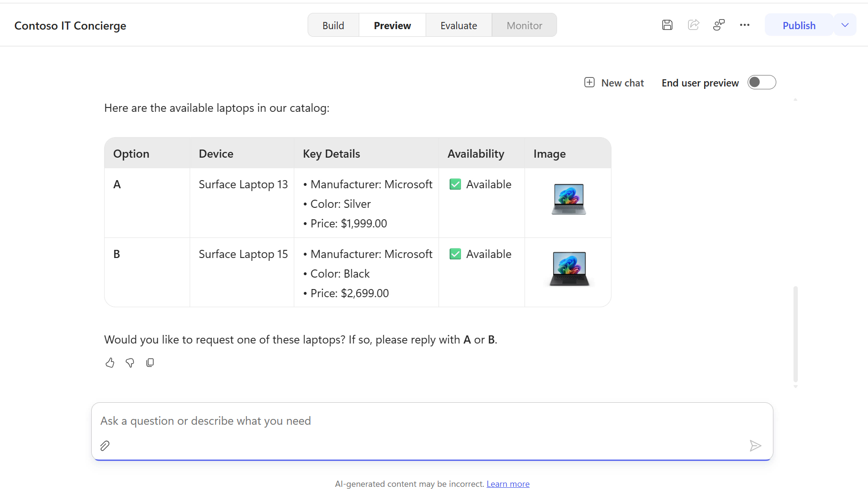868x494 pixels.
Task: Select the Preview tab
Action: (392, 25)
